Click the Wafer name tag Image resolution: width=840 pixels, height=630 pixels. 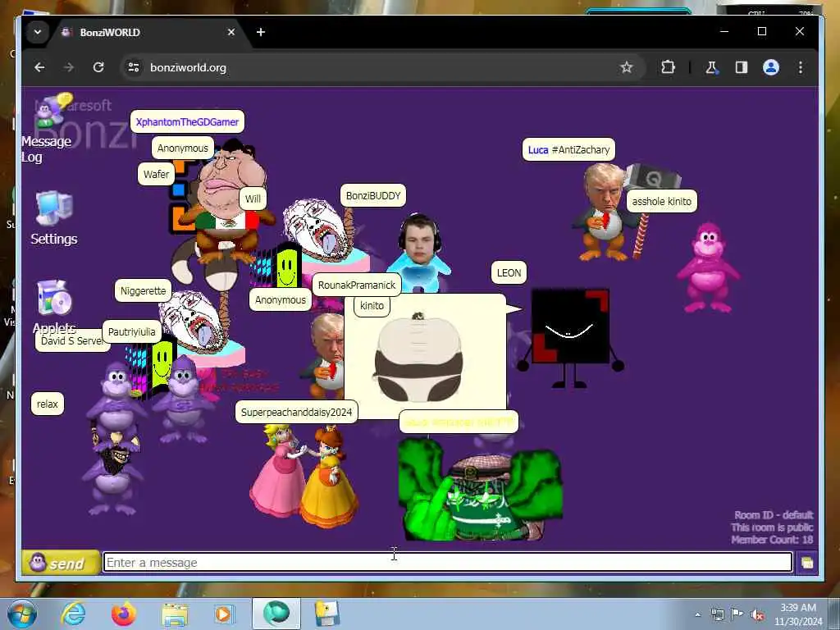pyautogui.click(x=157, y=174)
